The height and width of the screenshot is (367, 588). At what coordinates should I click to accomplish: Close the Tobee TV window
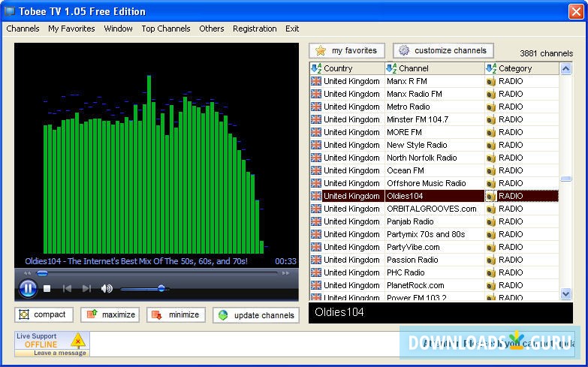576,11
